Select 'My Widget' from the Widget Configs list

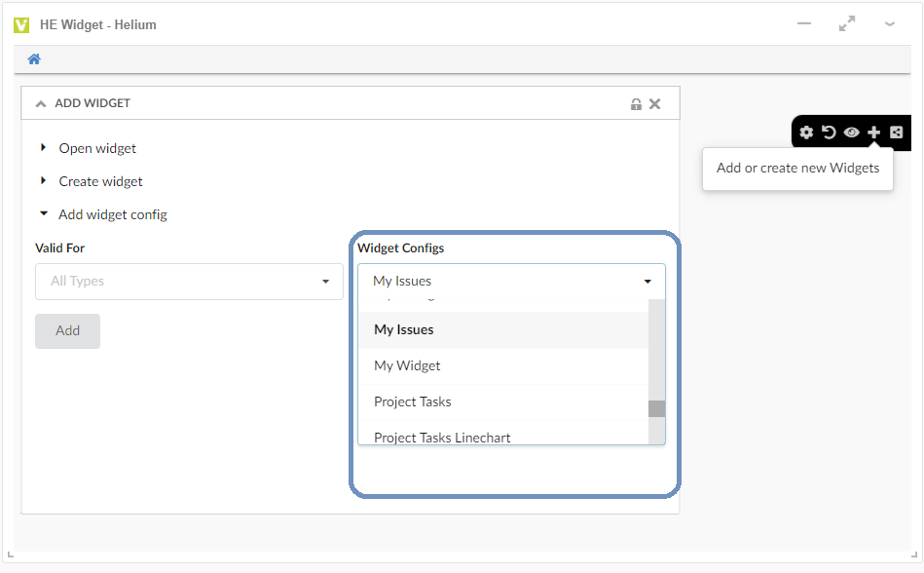pos(407,365)
